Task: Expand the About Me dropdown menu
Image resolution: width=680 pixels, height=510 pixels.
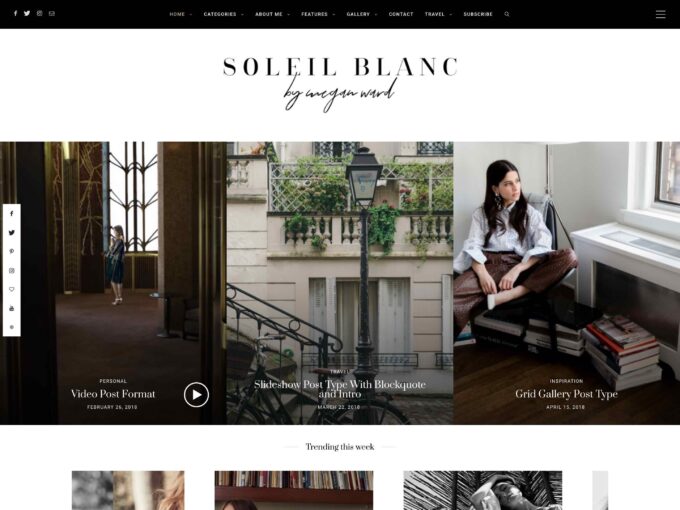Action: click(272, 14)
